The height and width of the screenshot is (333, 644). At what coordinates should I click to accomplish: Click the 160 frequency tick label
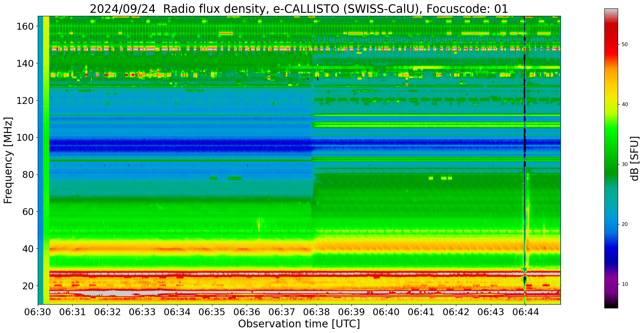pyautogui.click(x=25, y=26)
